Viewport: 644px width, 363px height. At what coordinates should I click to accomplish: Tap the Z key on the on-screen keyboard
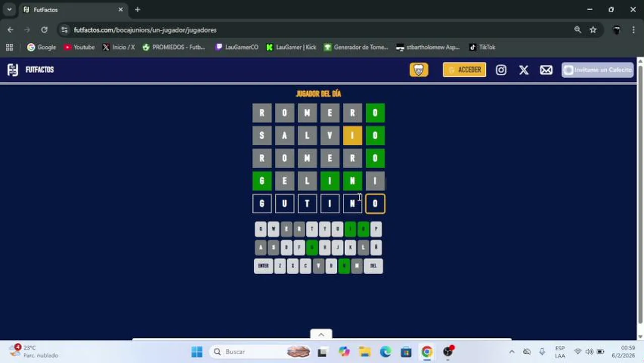click(x=280, y=266)
